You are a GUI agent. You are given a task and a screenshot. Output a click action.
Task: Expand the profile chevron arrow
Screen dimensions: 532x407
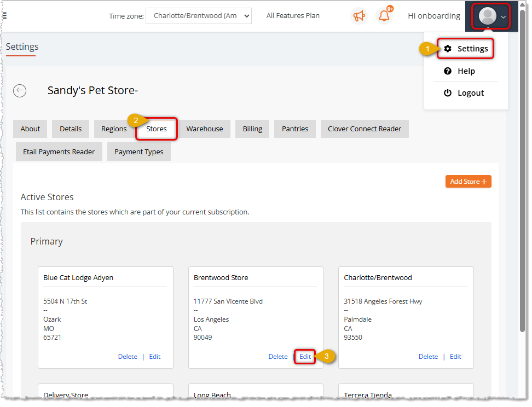click(504, 16)
